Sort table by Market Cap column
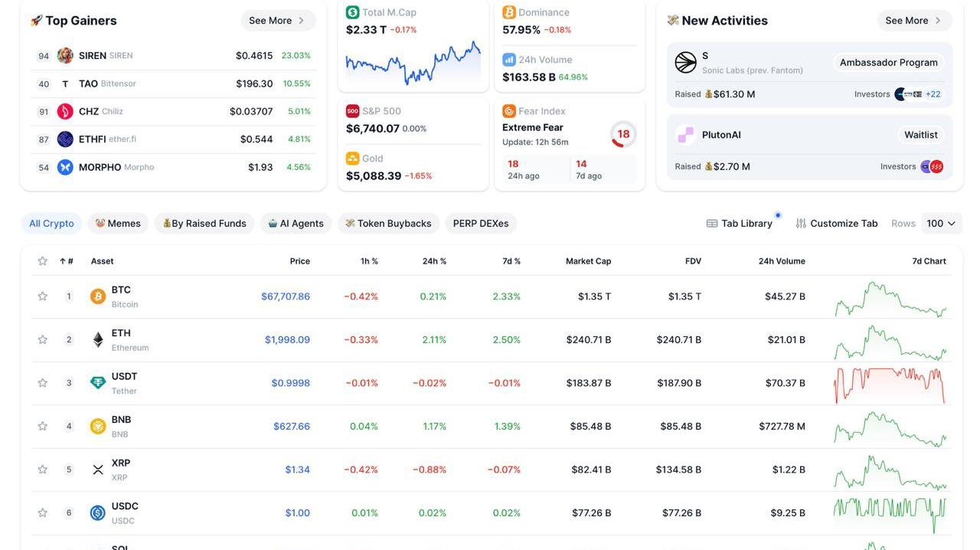Viewport: 980px width, 550px height. (588, 261)
